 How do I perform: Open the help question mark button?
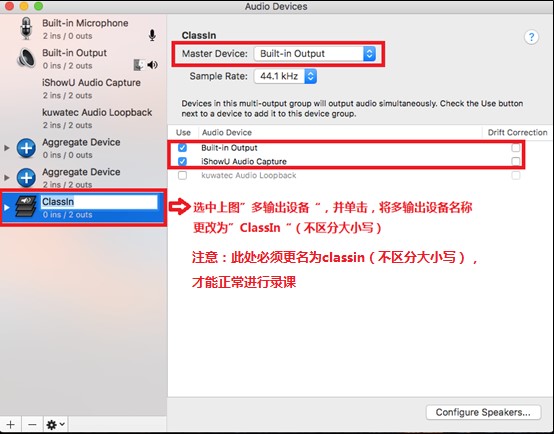pyautogui.click(x=531, y=37)
